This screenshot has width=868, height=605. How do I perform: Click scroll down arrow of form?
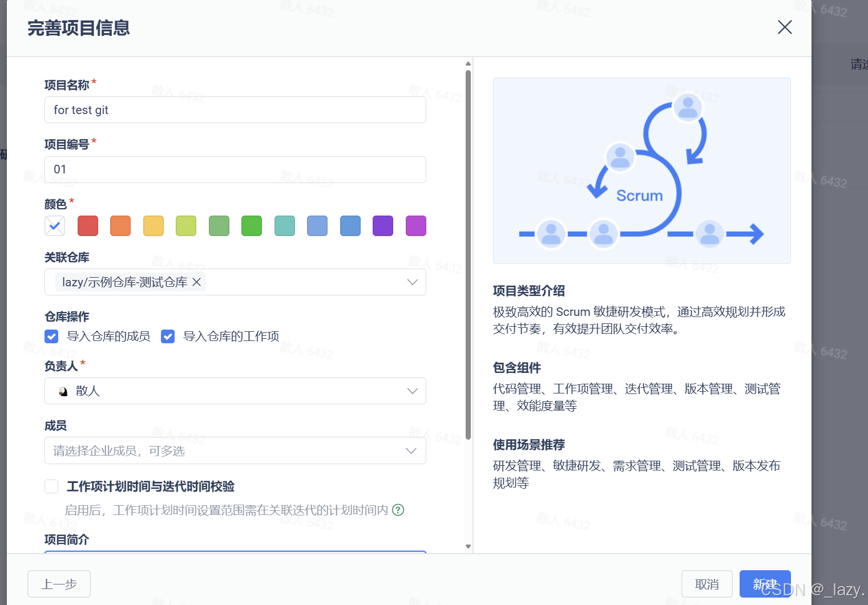coord(468,546)
